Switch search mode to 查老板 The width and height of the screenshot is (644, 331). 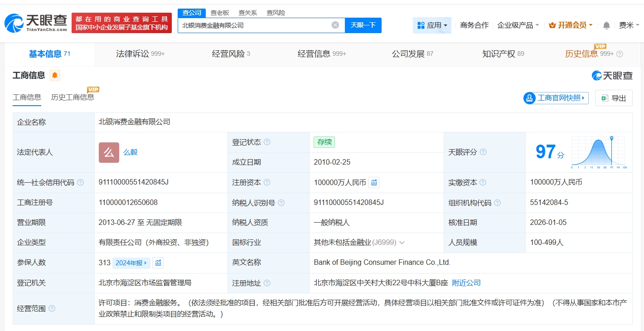coord(220,13)
